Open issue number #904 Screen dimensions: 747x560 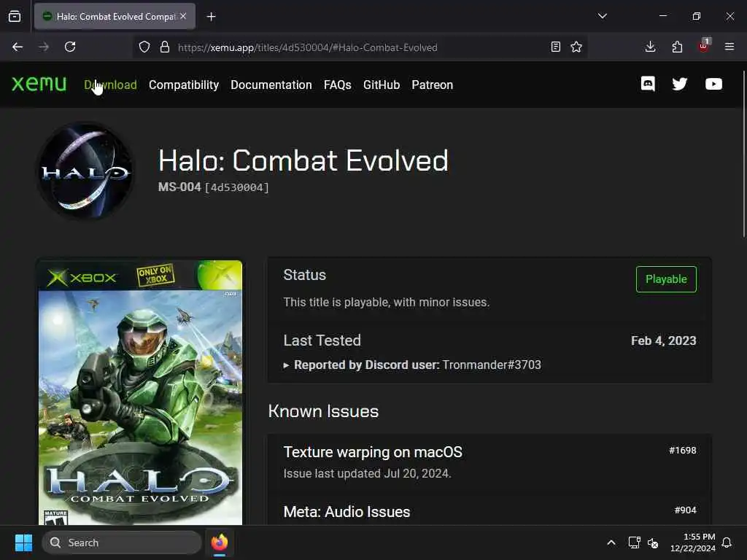tap(686, 510)
